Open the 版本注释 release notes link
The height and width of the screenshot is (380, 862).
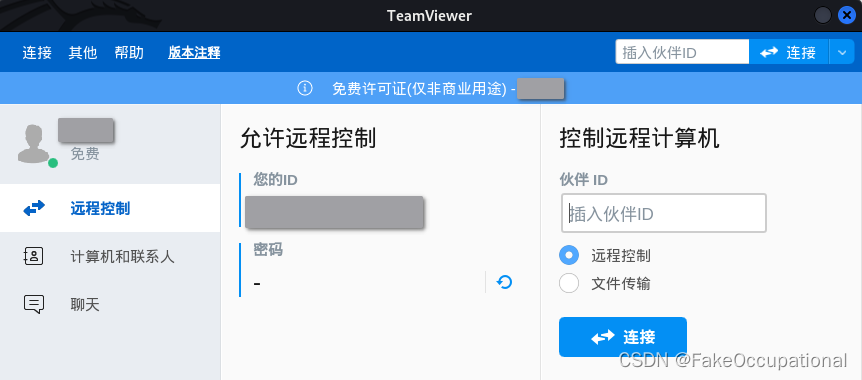tap(194, 53)
